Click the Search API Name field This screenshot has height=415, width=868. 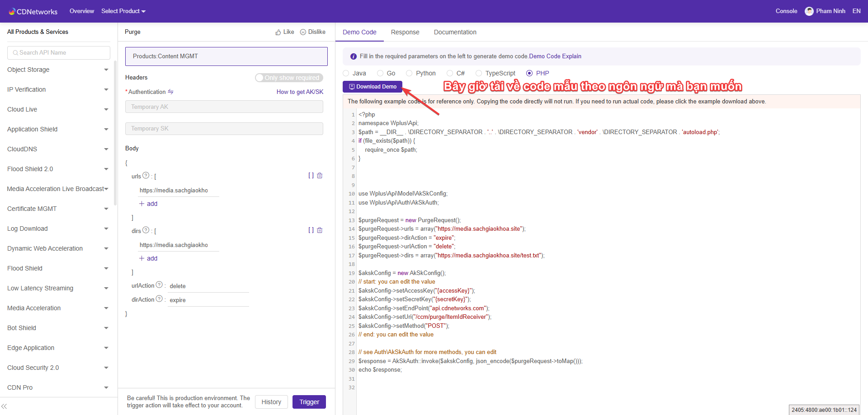click(59, 53)
